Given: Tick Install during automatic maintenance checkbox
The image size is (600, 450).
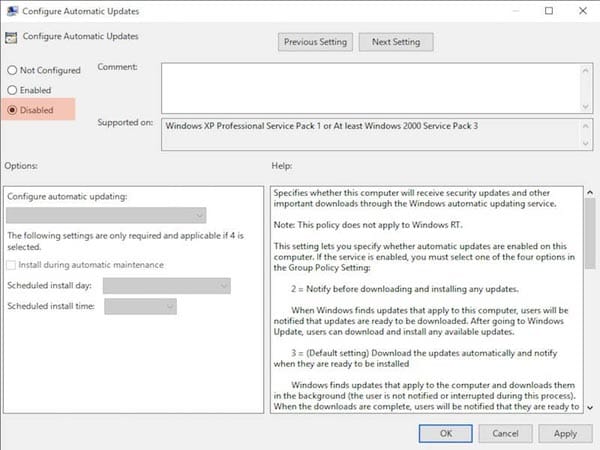Looking at the screenshot, I should [x=11, y=265].
